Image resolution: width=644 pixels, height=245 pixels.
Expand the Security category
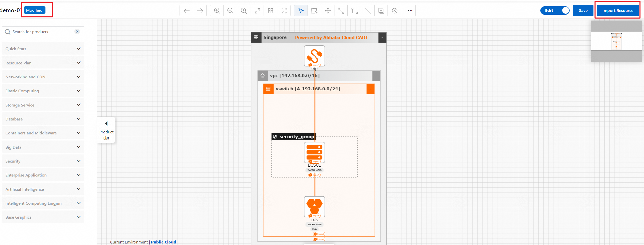[x=43, y=161]
